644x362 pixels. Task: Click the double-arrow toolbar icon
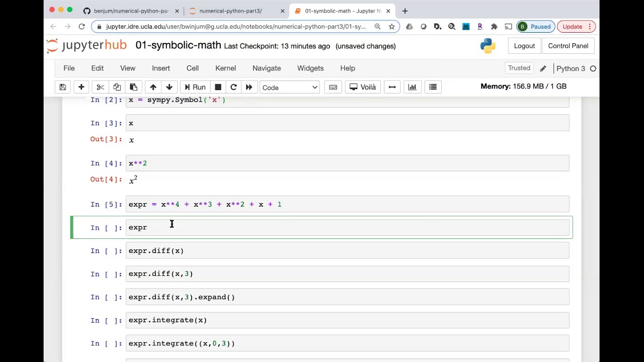point(392,87)
